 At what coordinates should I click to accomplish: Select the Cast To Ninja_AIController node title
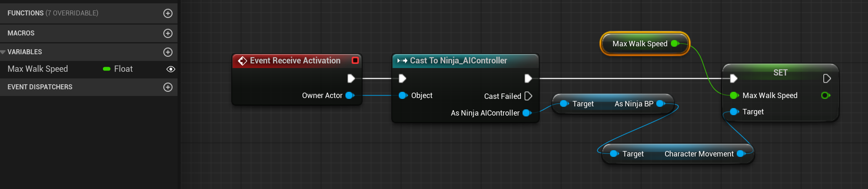458,61
